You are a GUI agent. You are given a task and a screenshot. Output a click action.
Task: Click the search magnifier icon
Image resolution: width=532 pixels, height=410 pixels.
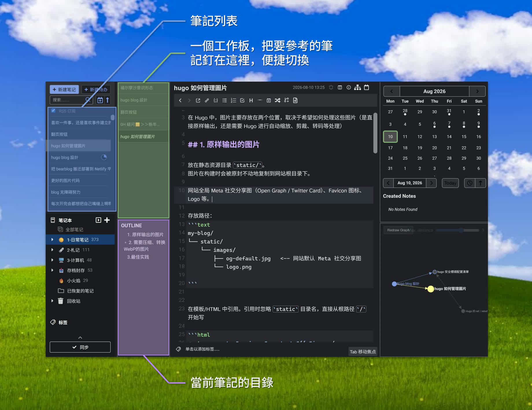tap(88, 100)
